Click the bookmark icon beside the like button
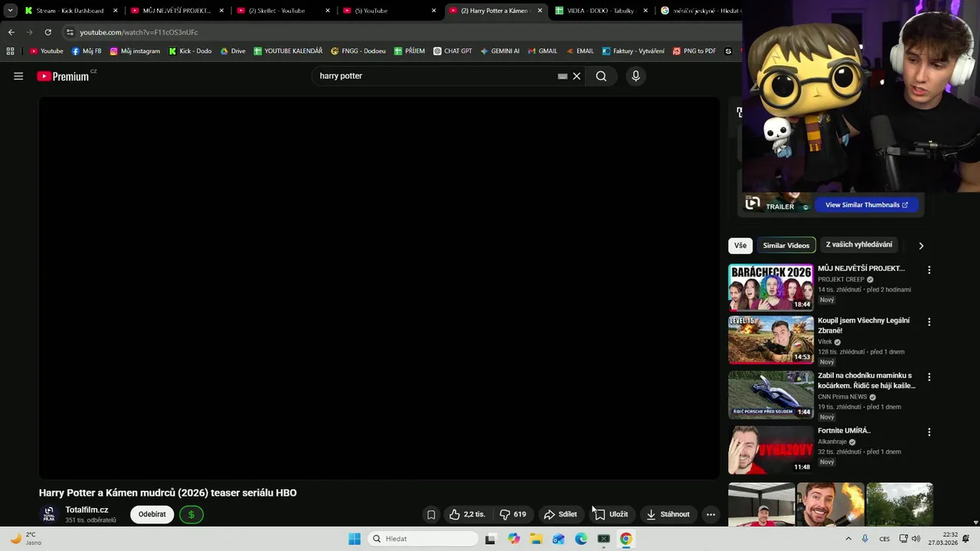 (x=431, y=514)
